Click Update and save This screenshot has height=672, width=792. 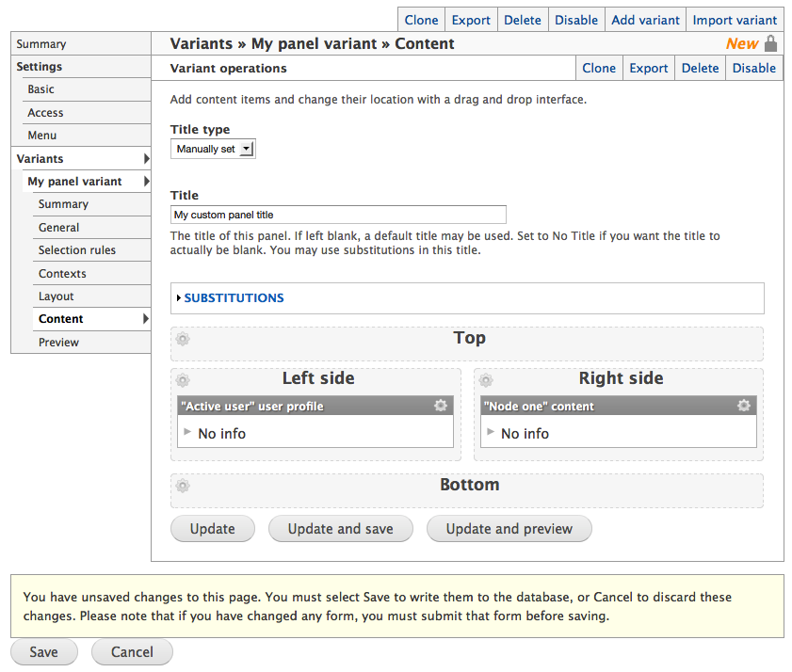(341, 529)
